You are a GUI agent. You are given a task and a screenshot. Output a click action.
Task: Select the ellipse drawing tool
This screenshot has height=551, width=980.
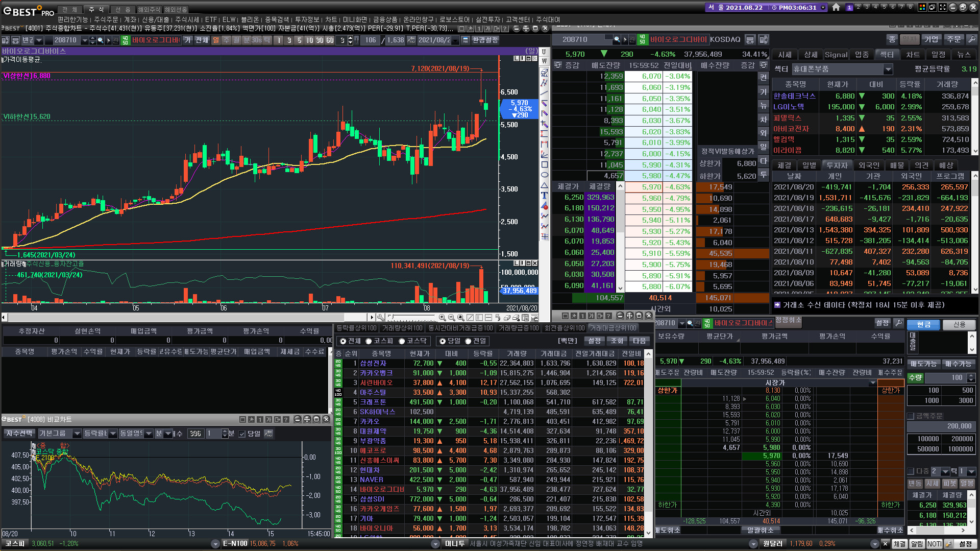[545, 175]
